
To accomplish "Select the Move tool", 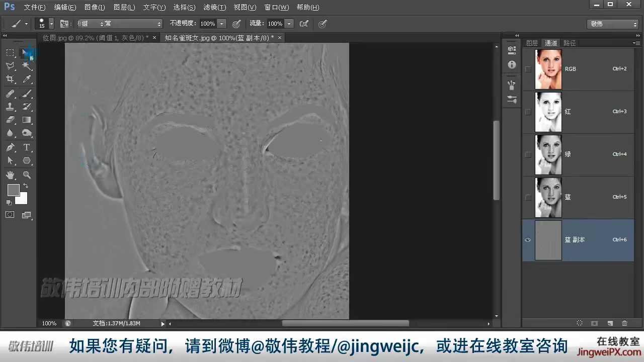I will pyautogui.click(x=27, y=52).
